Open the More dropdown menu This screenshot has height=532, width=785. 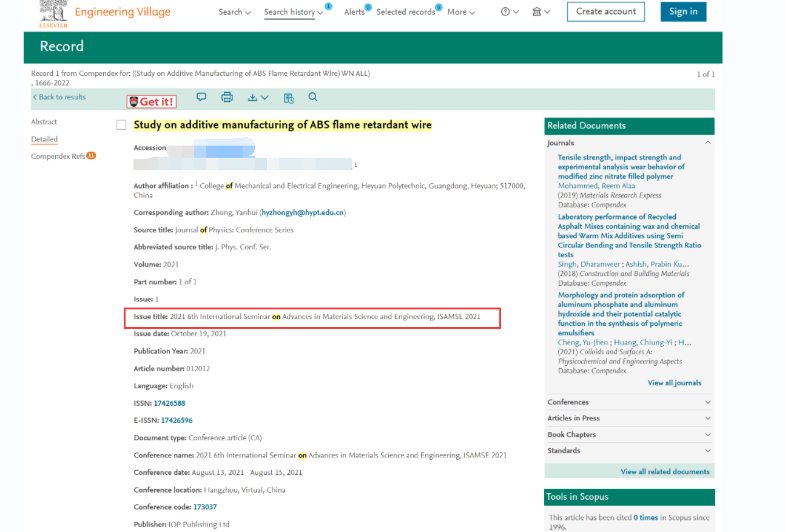click(x=461, y=12)
